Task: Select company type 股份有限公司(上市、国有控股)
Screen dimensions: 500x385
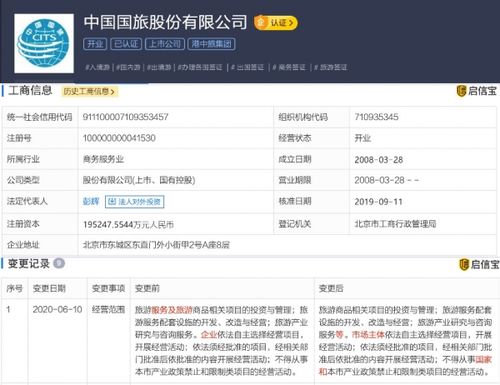Action: pyautogui.click(x=139, y=180)
